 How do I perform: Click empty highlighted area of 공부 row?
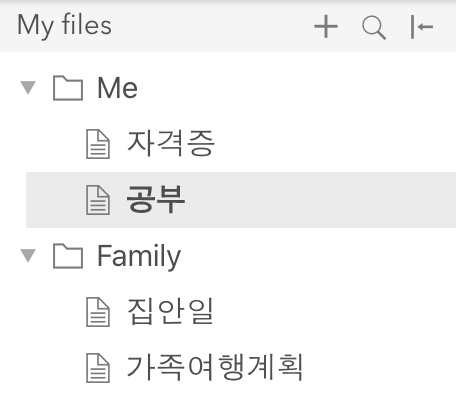320,200
